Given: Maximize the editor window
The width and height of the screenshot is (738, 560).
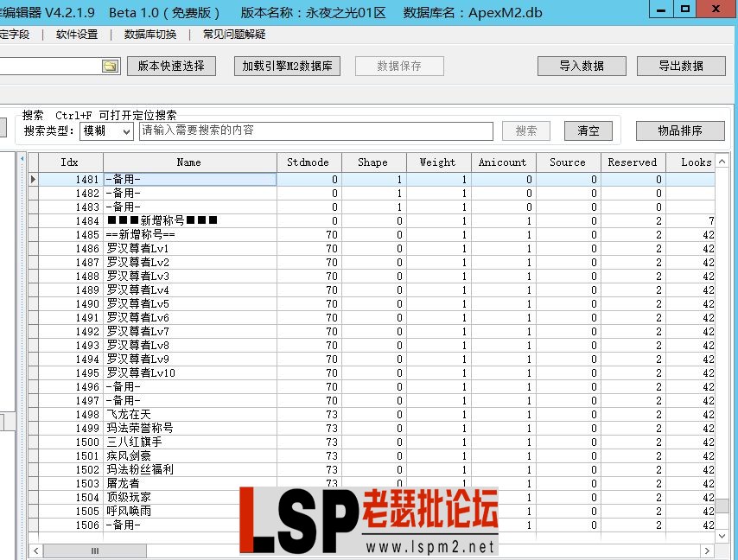Looking at the screenshot, I should tap(684, 9).
